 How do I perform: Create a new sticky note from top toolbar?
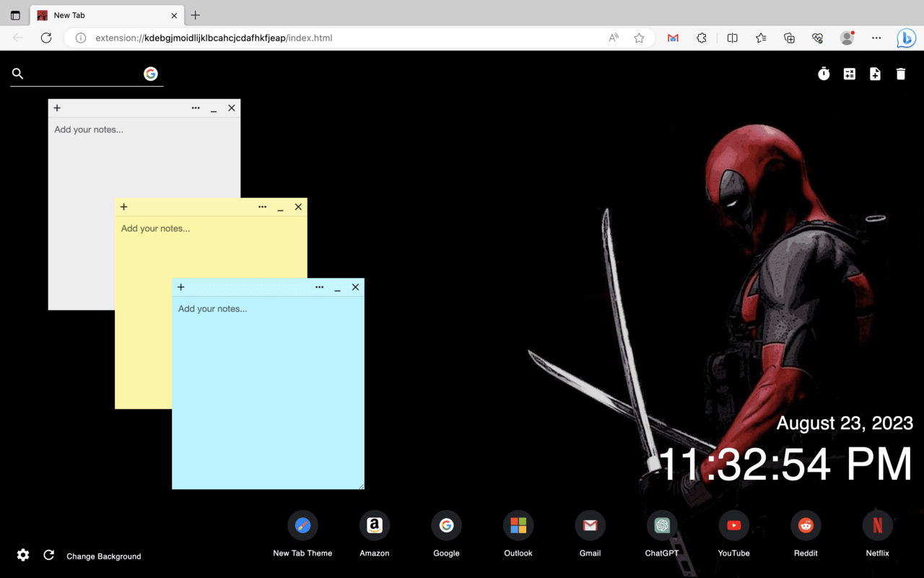pyautogui.click(x=875, y=74)
